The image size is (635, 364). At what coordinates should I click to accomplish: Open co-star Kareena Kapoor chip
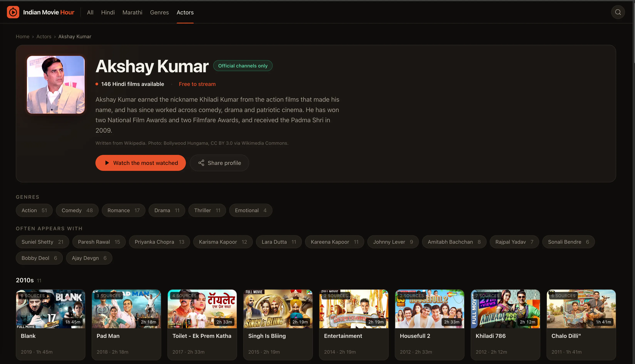tap(335, 242)
